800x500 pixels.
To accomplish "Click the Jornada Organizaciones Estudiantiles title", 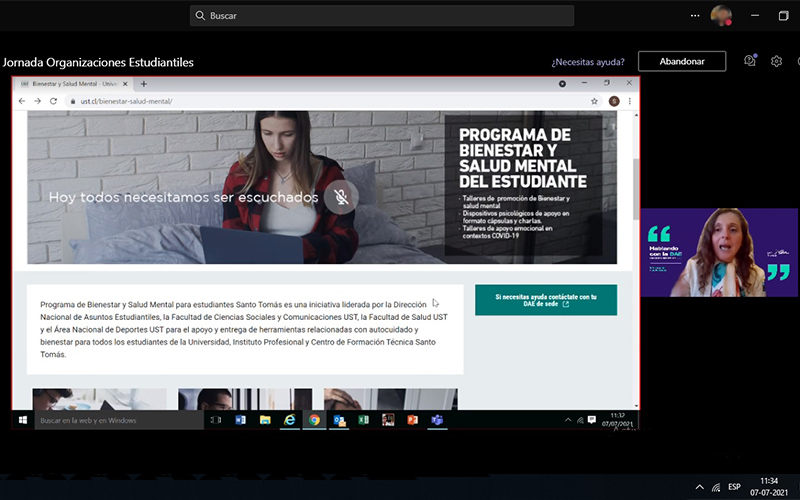I will (x=98, y=62).
